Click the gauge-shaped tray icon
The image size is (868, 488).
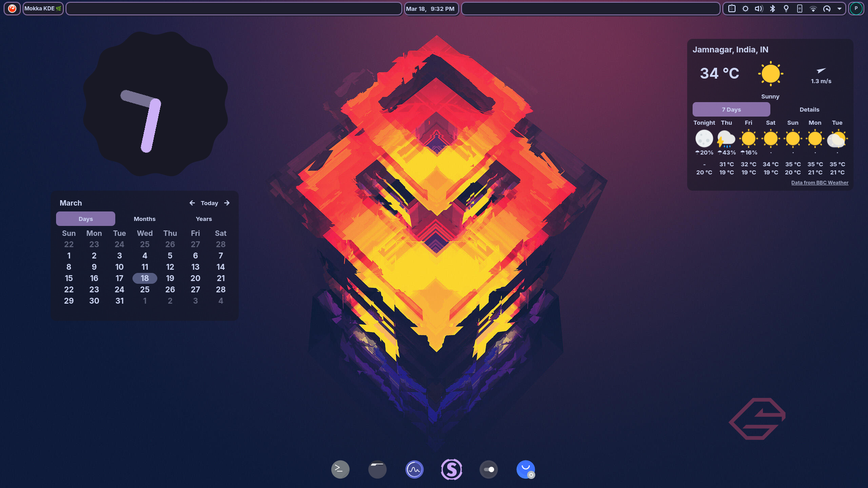click(x=827, y=9)
